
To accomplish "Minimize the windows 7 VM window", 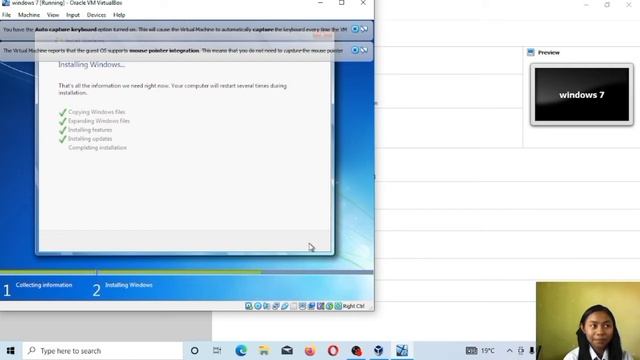I will click(320, 3).
